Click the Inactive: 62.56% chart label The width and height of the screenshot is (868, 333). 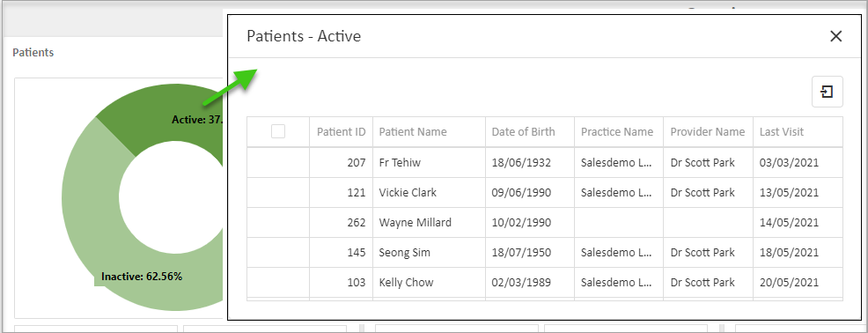click(142, 277)
